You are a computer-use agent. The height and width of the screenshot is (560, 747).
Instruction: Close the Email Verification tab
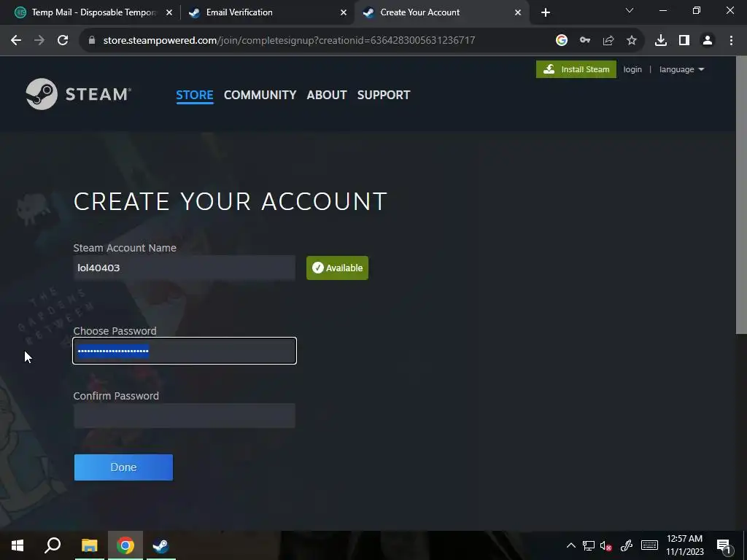(x=344, y=12)
